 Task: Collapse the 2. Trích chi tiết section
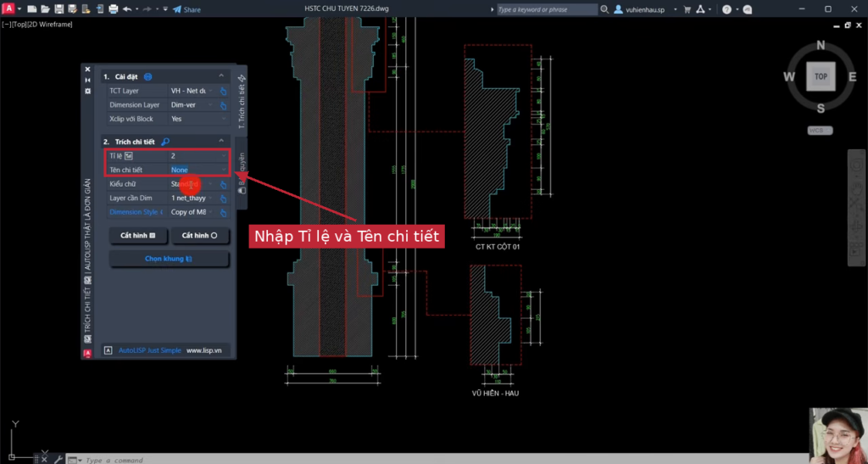point(221,141)
